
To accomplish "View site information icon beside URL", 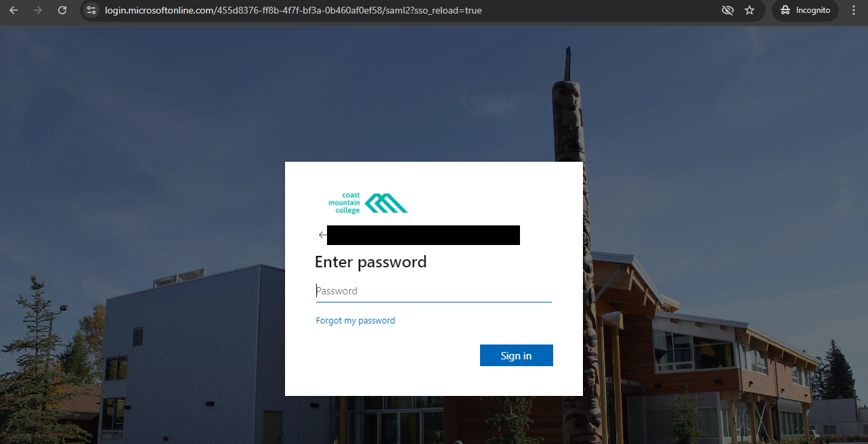I will [x=91, y=10].
